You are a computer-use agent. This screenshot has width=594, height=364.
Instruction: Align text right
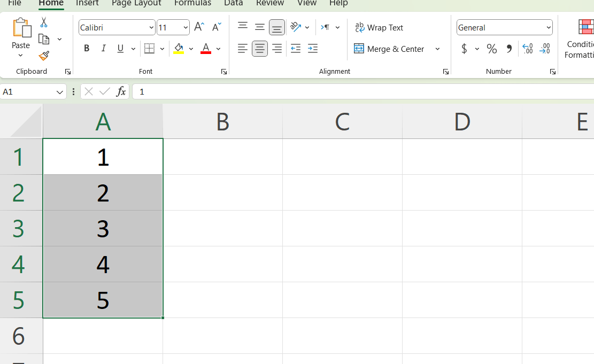point(277,49)
